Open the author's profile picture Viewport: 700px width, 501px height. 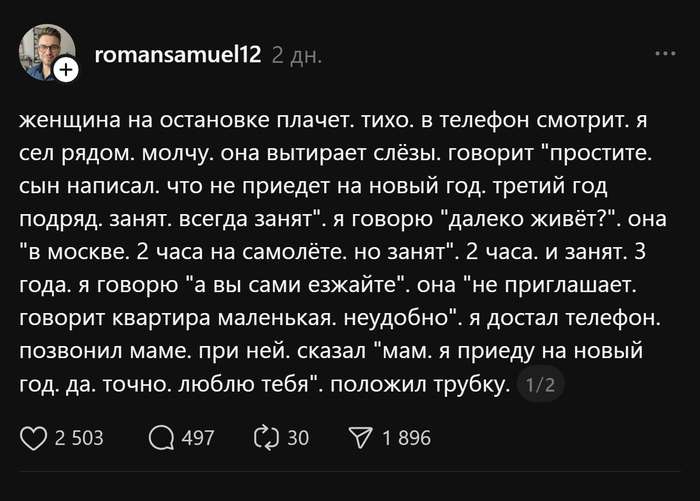(x=44, y=51)
